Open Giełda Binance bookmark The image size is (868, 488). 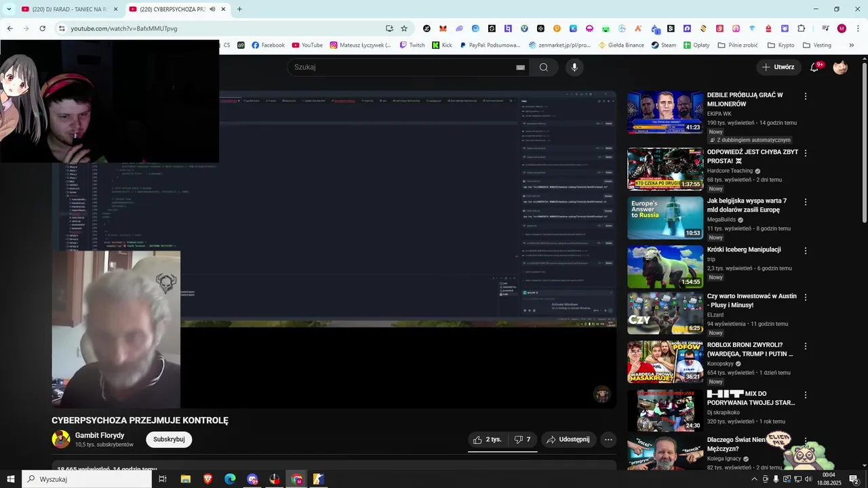[x=621, y=45]
